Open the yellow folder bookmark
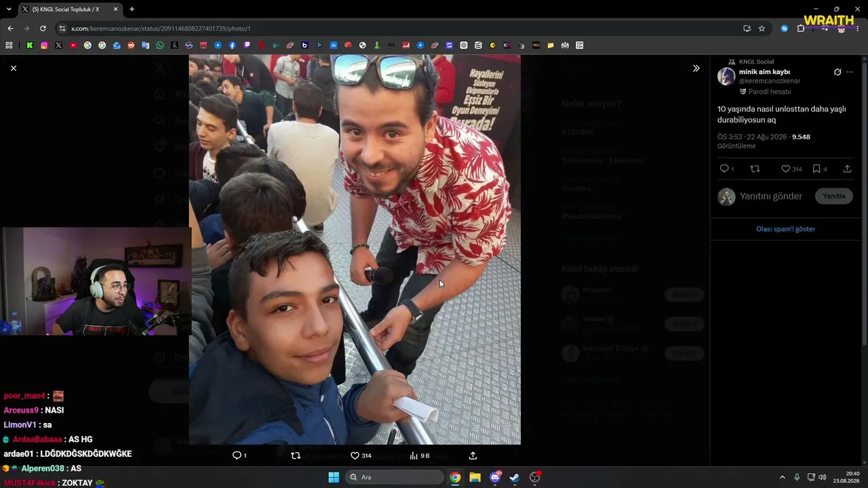Image resolution: width=868 pixels, height=488 pixels. [x=551, y=45]
